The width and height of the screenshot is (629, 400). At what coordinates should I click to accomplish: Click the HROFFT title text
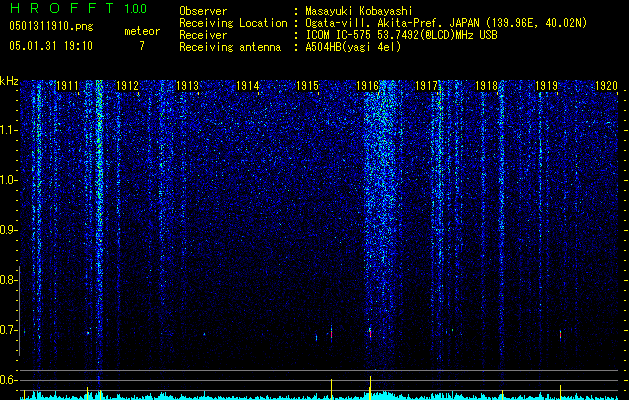62,8
